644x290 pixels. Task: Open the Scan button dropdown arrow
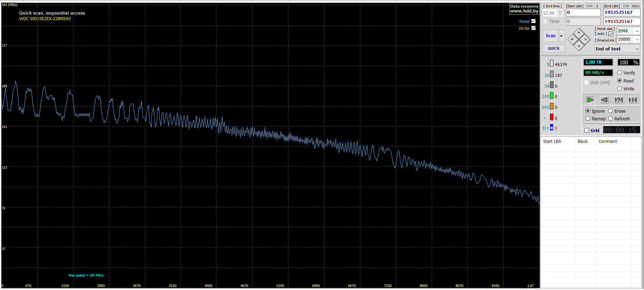click(561, 36)
